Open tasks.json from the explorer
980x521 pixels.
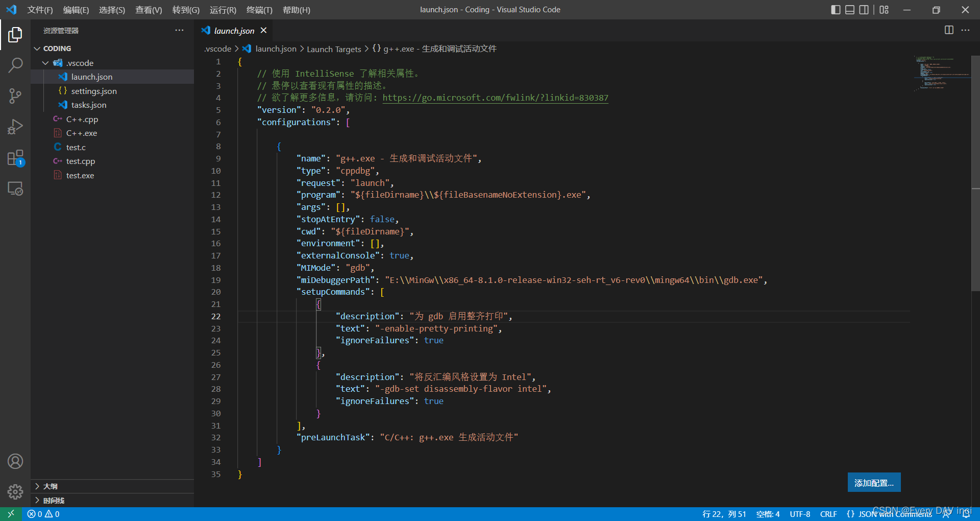pos(112,105)
